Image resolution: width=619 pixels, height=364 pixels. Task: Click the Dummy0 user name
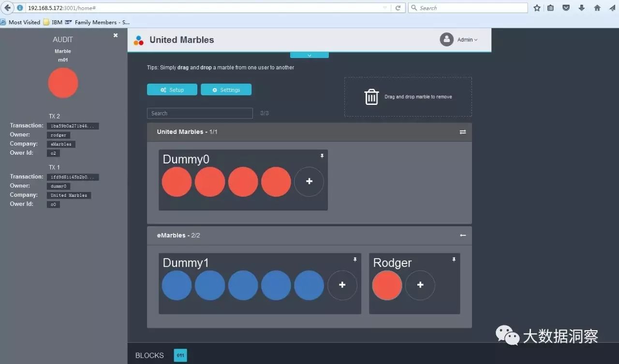pyautogui.click(x=186, y=160)
